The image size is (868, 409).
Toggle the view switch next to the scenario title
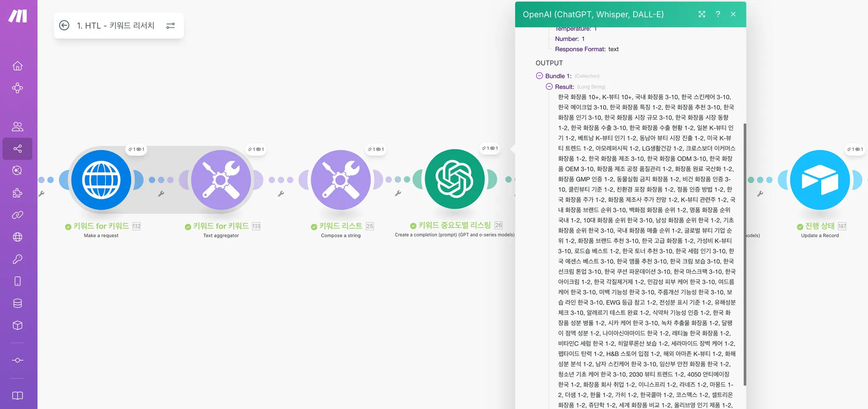pyautogui.click(x=170, y=25)
